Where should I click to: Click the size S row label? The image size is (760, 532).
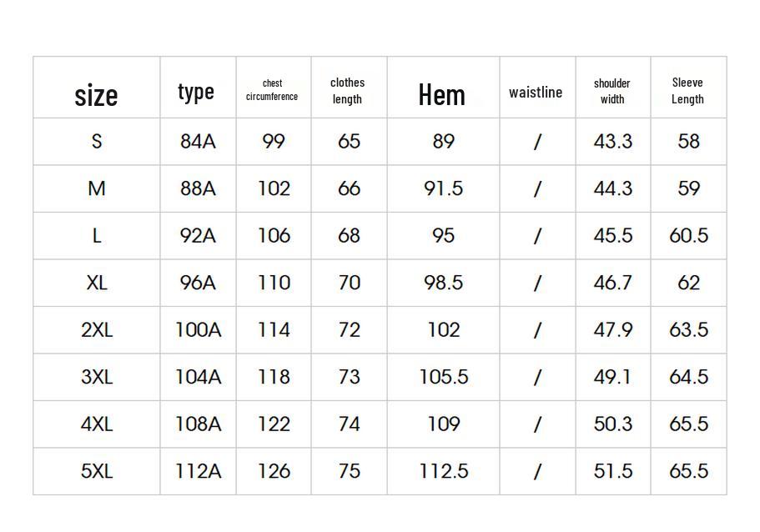click(x=97, y=142)
